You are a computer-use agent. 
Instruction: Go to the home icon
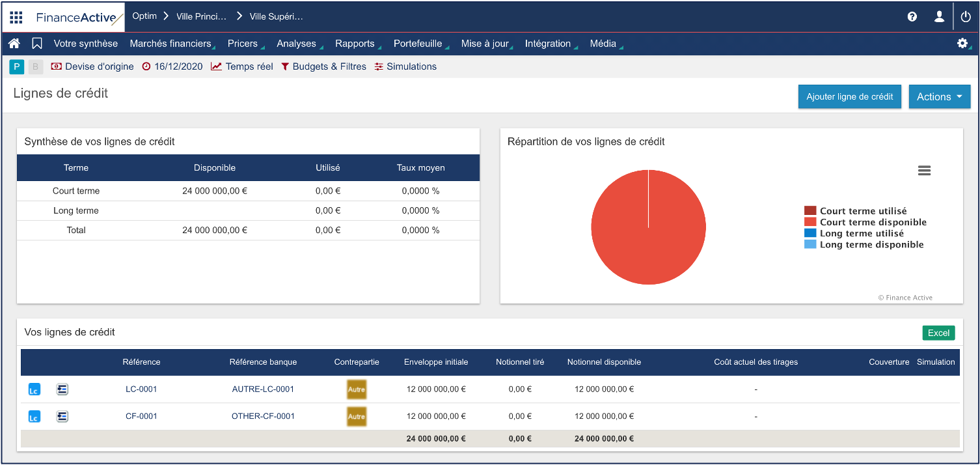click(x=14, y=44)
